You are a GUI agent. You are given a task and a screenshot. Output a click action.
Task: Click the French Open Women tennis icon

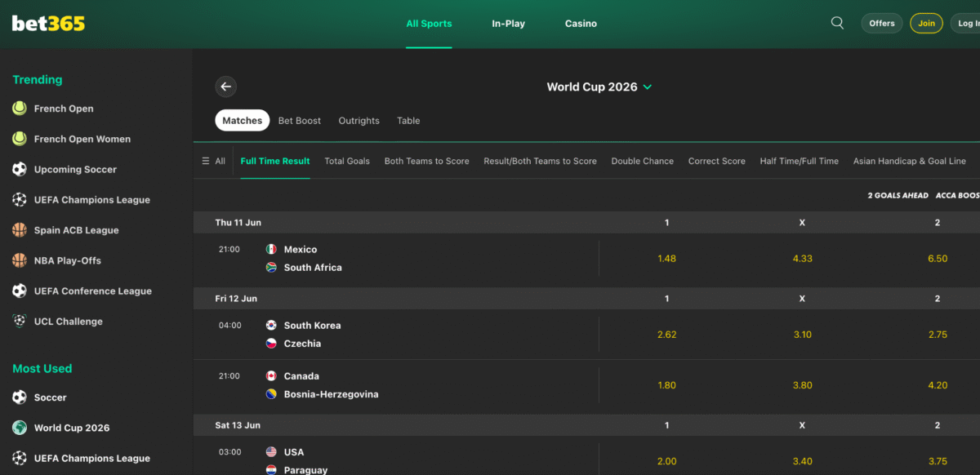pos(20,139)
